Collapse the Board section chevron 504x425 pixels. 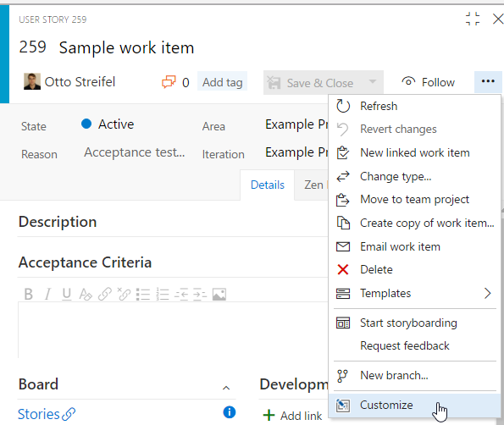(x=226, y=388)
